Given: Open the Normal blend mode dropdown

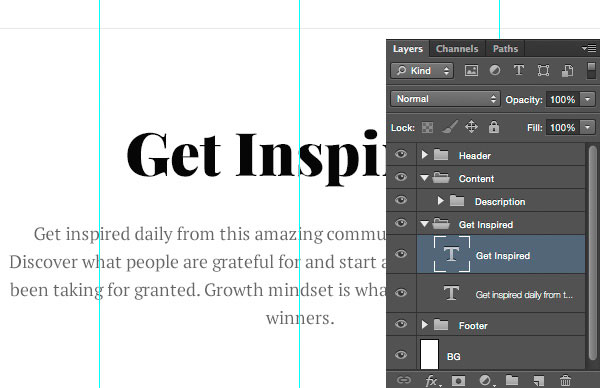Looking at the screenshot, I should coord(445,99).
